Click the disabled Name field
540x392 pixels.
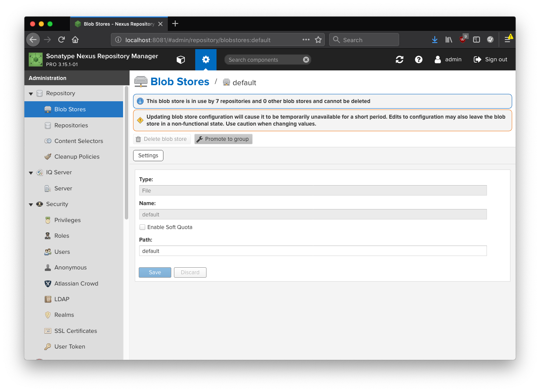313,214
